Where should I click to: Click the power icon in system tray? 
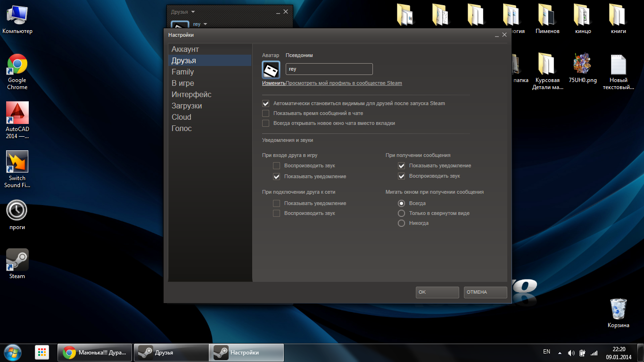coord(583,353)
